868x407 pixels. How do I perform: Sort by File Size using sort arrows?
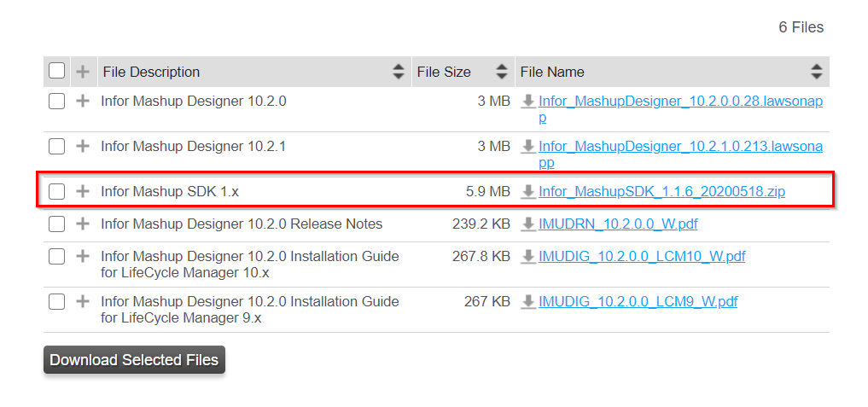click(x=502, y=72)
